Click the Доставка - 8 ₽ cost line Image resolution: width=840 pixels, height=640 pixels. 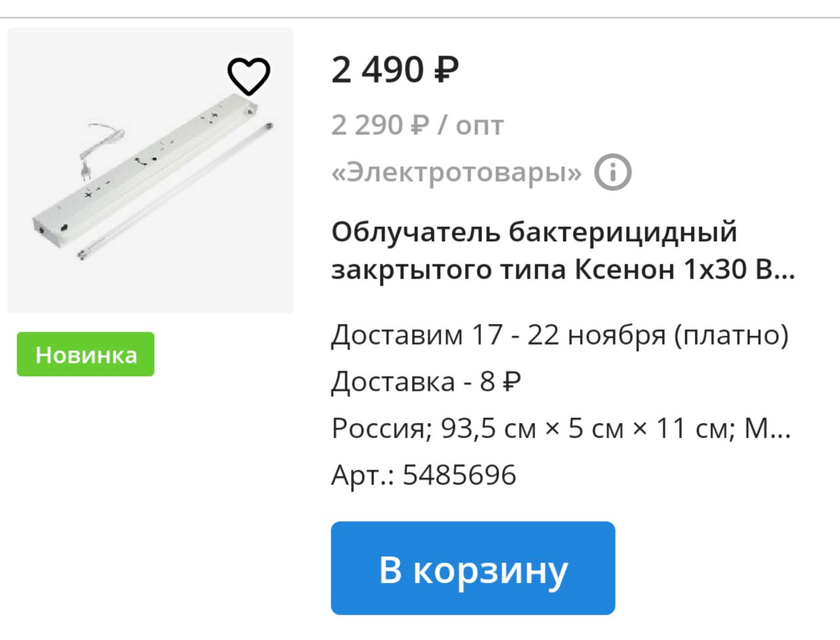[x=427, y=381]
